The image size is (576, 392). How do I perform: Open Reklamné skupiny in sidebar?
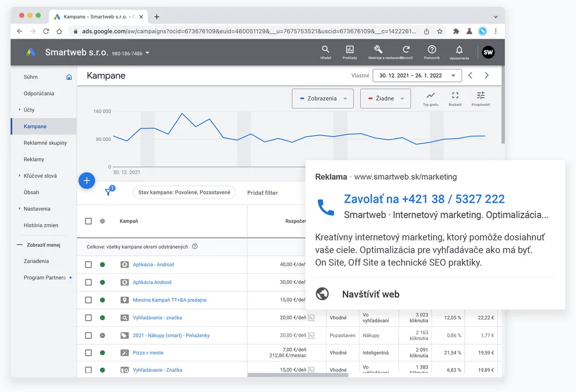pyautogui.click(x=45, y=143)
